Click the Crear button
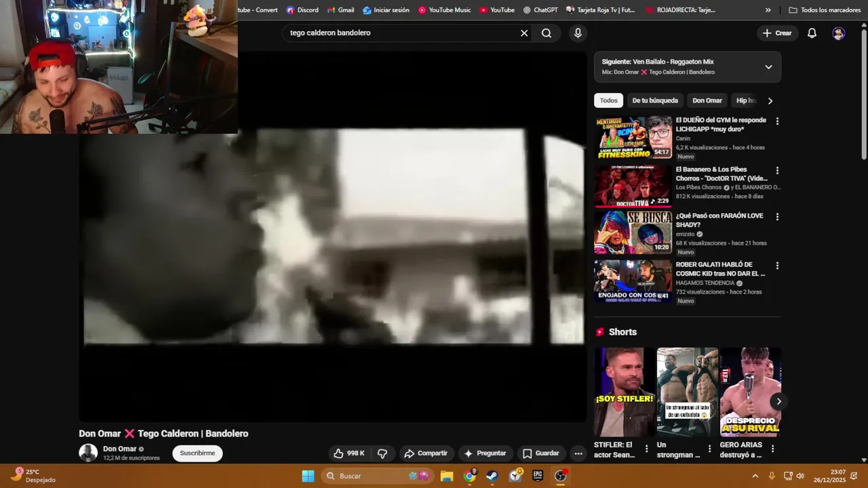 777,33
